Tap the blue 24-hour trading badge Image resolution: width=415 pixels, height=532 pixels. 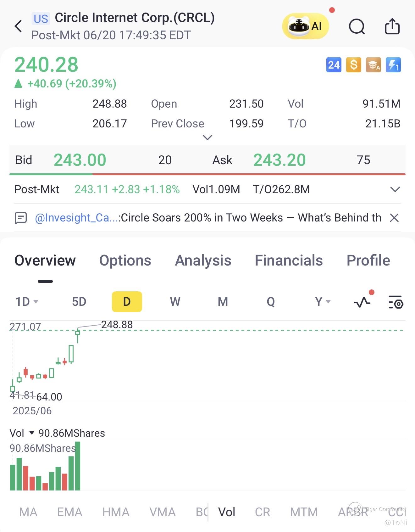(x=334, y=65)
